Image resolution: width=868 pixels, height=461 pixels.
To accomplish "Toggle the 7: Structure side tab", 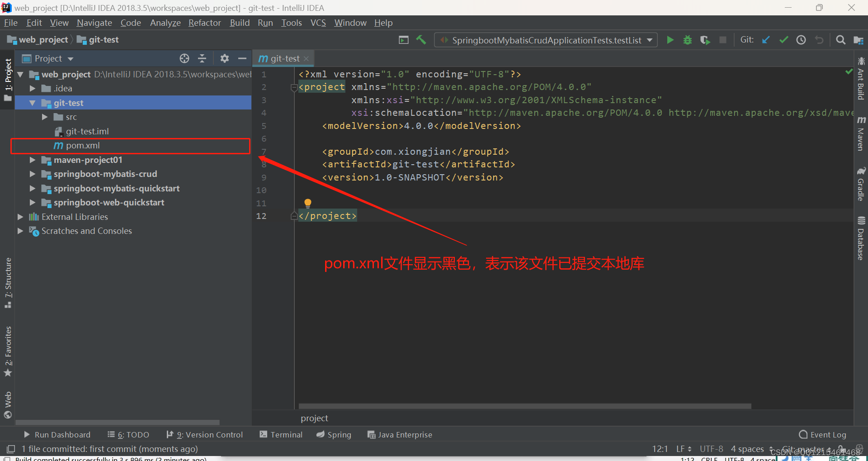I will pos(8,282).
